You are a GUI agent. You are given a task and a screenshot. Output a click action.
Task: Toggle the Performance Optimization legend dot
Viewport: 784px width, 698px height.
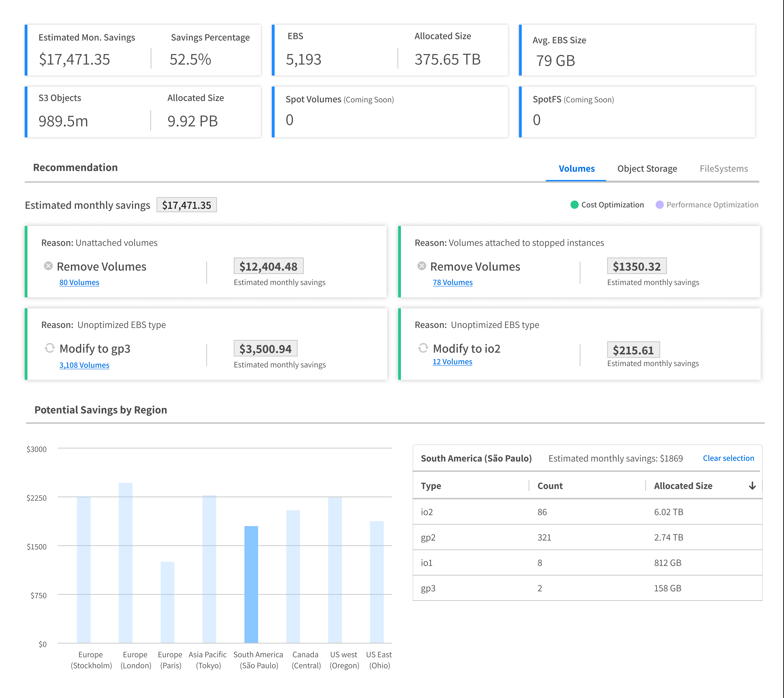click(x=659, y=204)
